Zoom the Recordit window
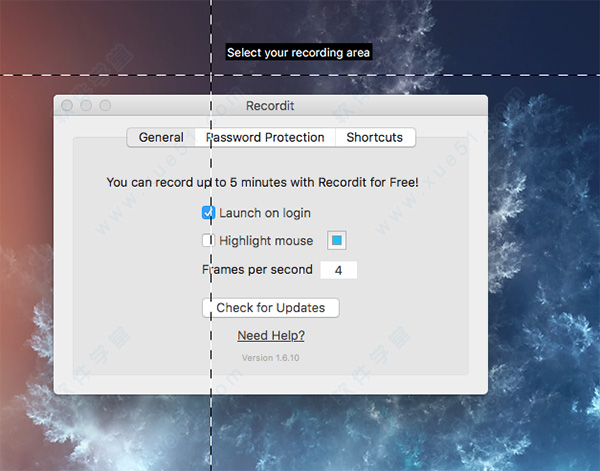This screenshot has height=471, width=600. click(105, 105)
